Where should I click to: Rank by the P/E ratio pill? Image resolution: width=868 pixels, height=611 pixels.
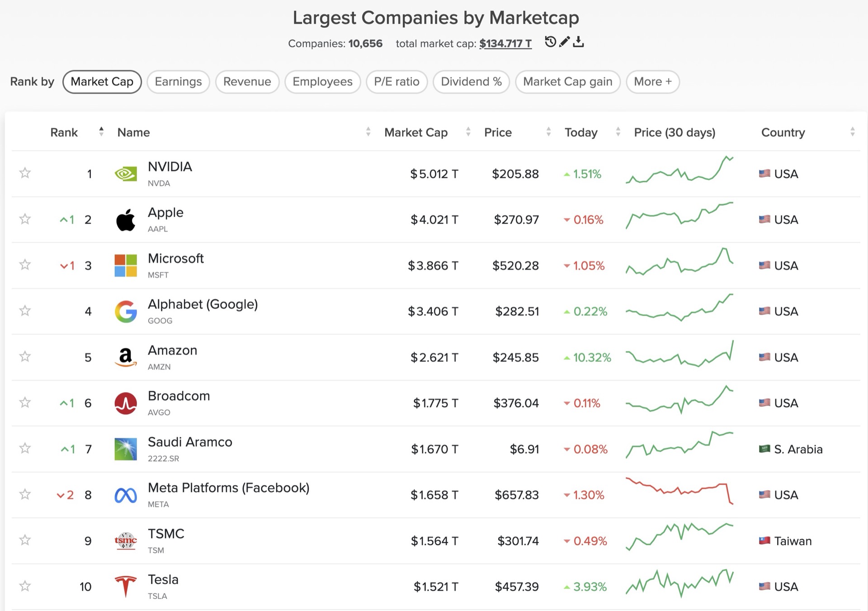tap(396, 82)
